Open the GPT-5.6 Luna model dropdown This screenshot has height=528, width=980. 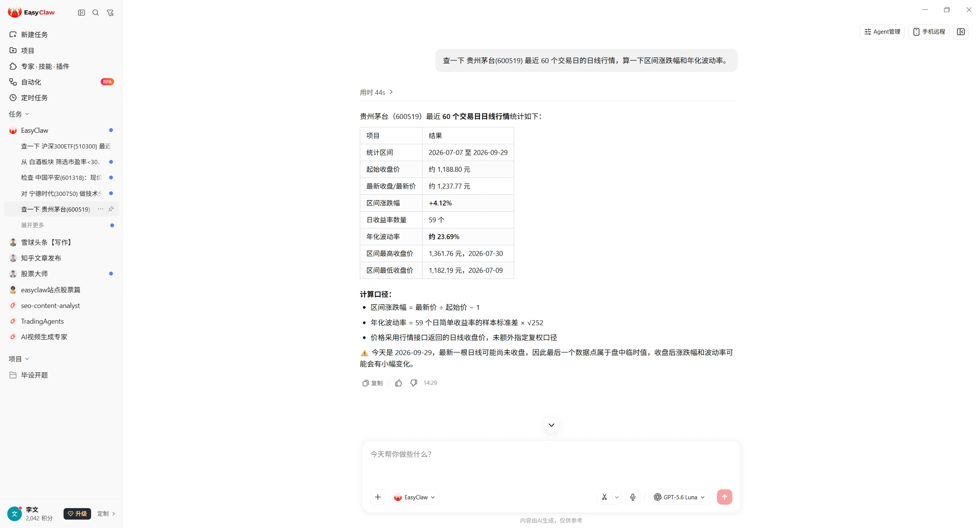click(x=679, y=497)
